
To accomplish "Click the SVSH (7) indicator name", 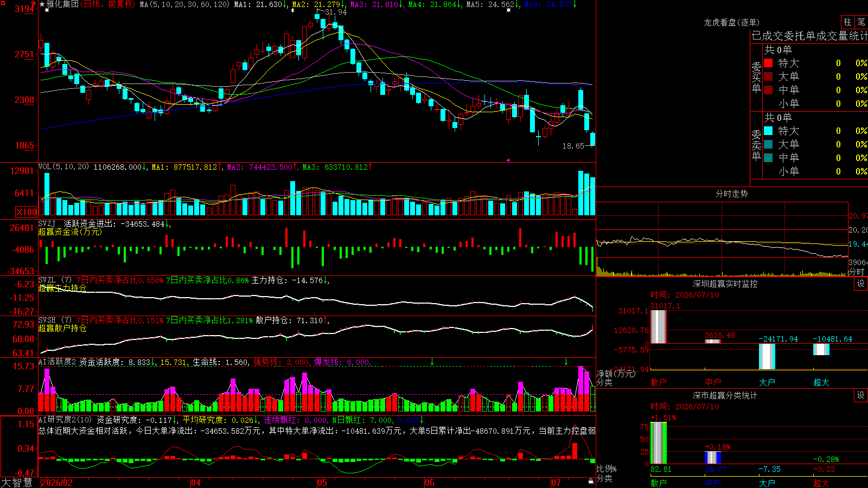I will tap(55, 320).
